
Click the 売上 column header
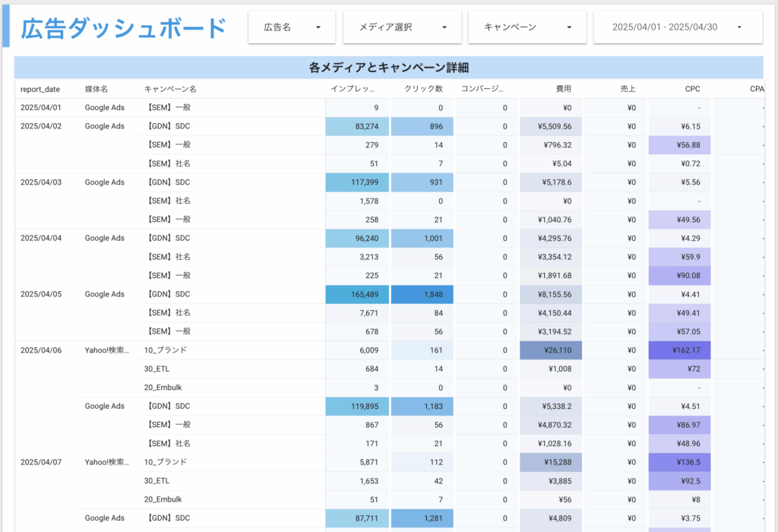point(628,89)
